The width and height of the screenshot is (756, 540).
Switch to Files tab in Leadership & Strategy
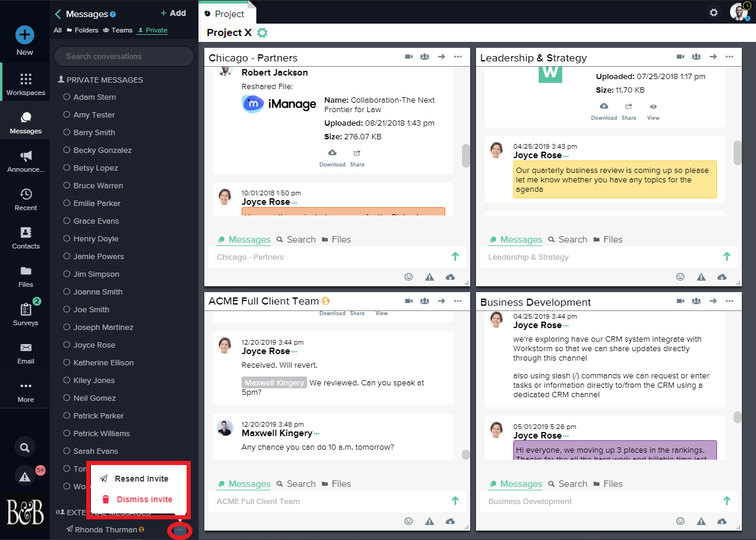608,240
